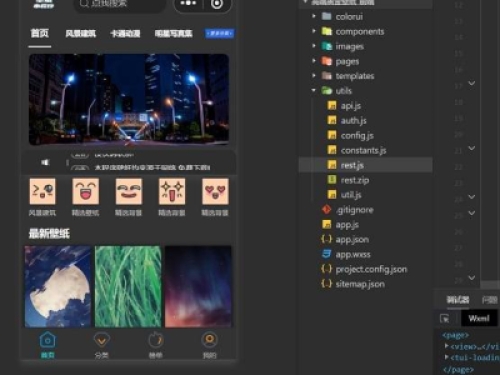Screen dimensions: 500x375
Task: Click the search box in the simulator
Action: click(x=119, y=4)
